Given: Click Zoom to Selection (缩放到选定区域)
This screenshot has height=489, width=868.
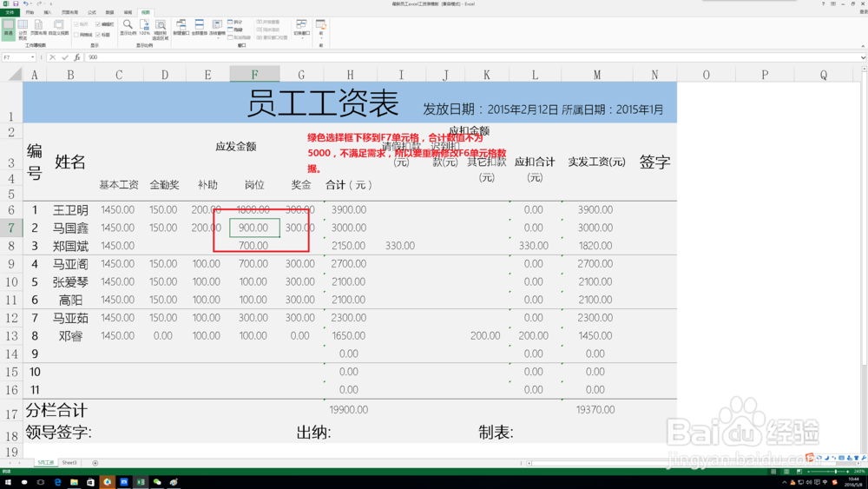Looking at the screenshot, I should click(160, 30).
